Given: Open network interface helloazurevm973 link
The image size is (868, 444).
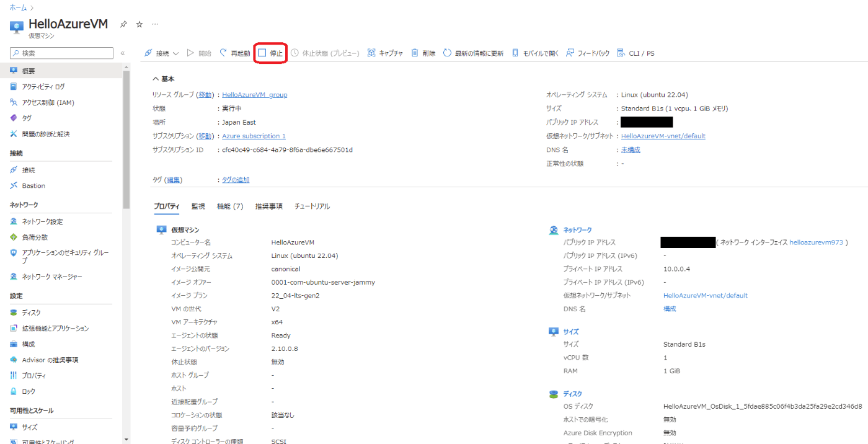Looking at the screenshot, I should coord(816,242).
